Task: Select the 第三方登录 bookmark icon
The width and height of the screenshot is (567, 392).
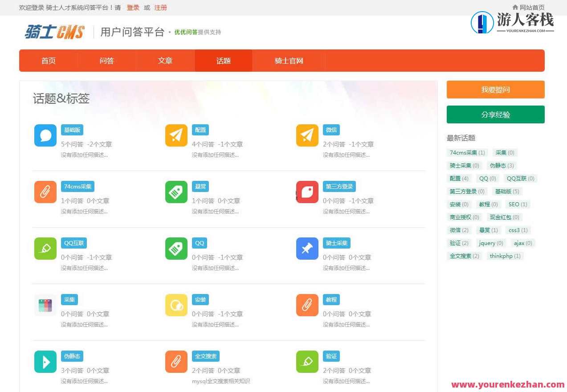Action: [x=306, y=192]
